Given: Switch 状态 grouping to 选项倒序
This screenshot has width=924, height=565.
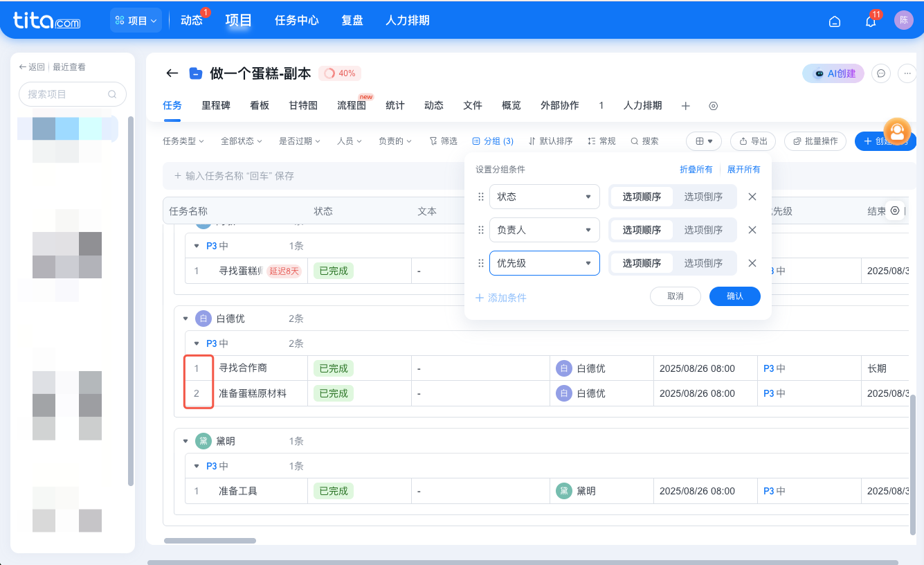Looking at the screenshot, I should pyautogui.click(x=705, y=196).
